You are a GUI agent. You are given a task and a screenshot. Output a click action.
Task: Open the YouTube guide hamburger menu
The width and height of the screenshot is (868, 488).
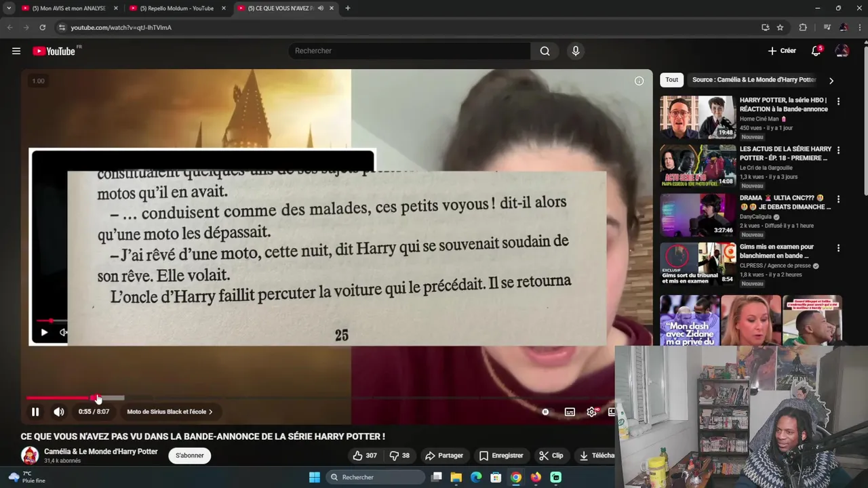16,51
